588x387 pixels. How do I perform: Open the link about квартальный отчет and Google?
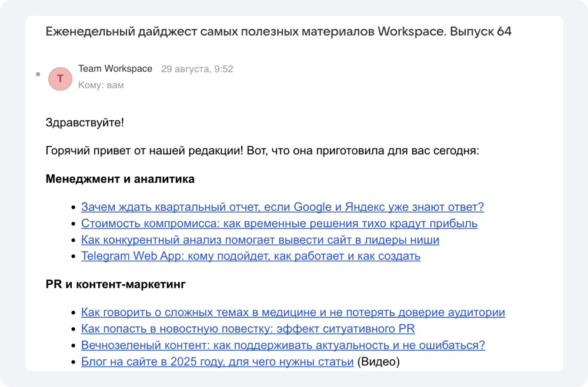click(282, 207)
